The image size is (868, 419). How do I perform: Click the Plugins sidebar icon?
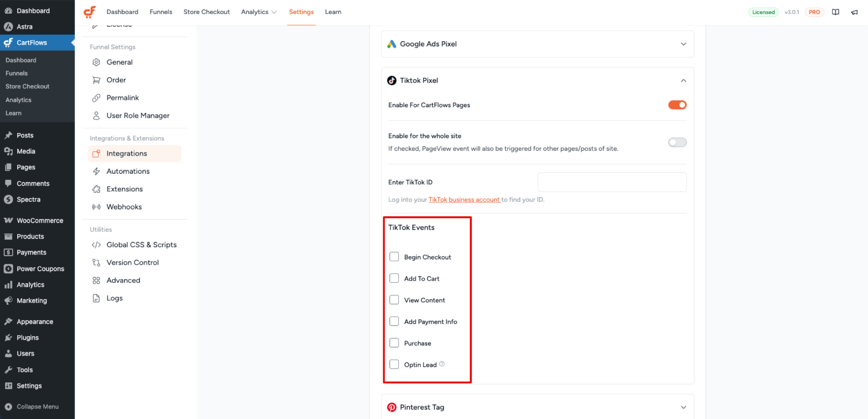pos(8,338)
